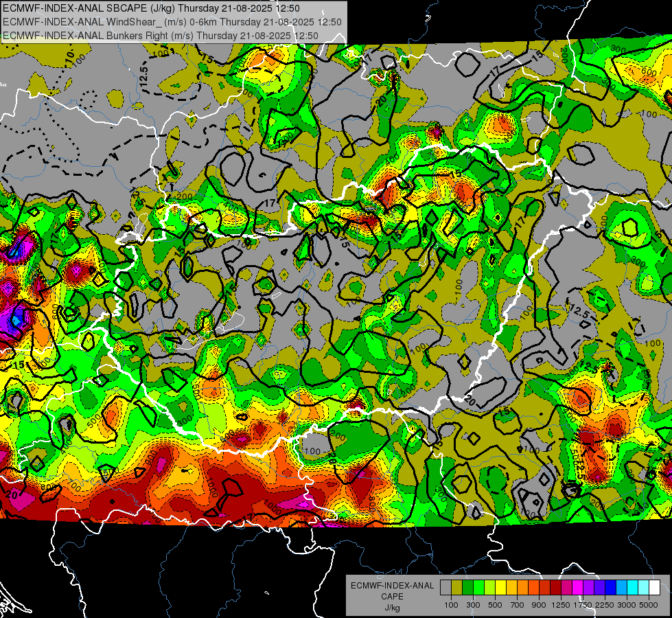
Task: Click the legend scale value 3000
Action: click(x=627, y=605)
